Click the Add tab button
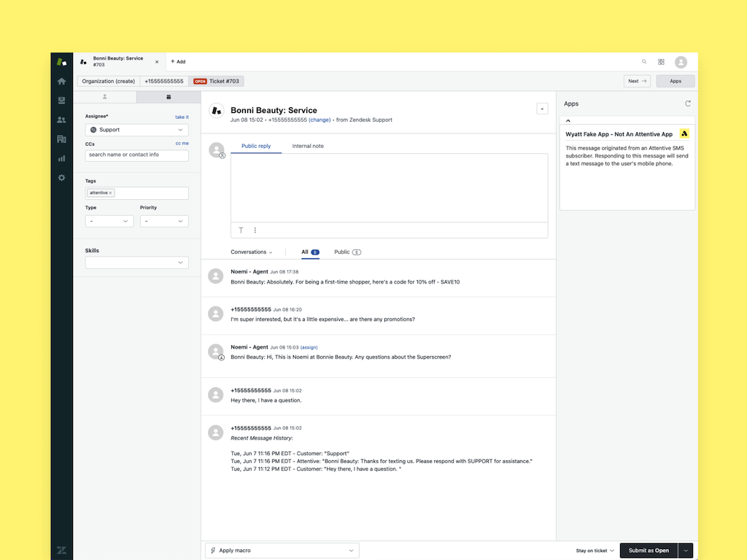747x560 pixels. pos(178,61)
